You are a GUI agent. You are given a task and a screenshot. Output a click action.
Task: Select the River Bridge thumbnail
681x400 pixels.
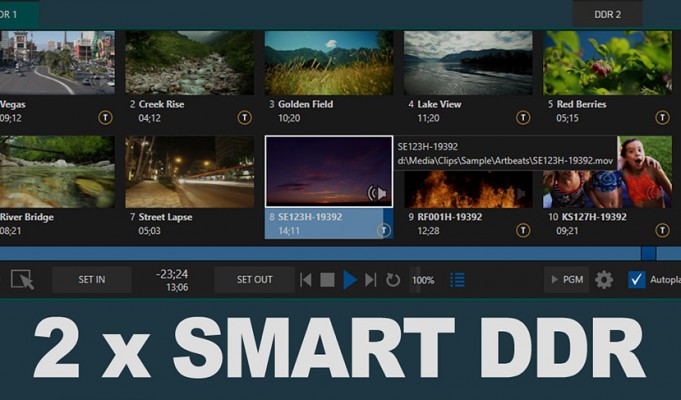click(57, 172)
